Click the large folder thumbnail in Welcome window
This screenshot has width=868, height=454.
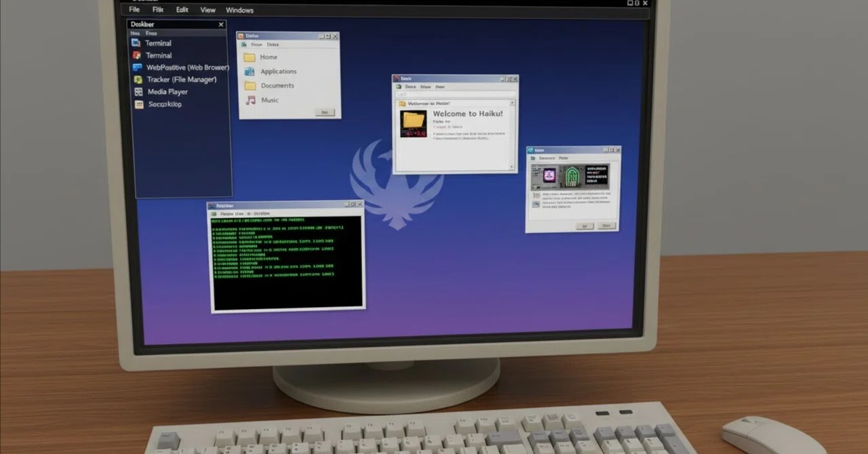pos(414,123)
